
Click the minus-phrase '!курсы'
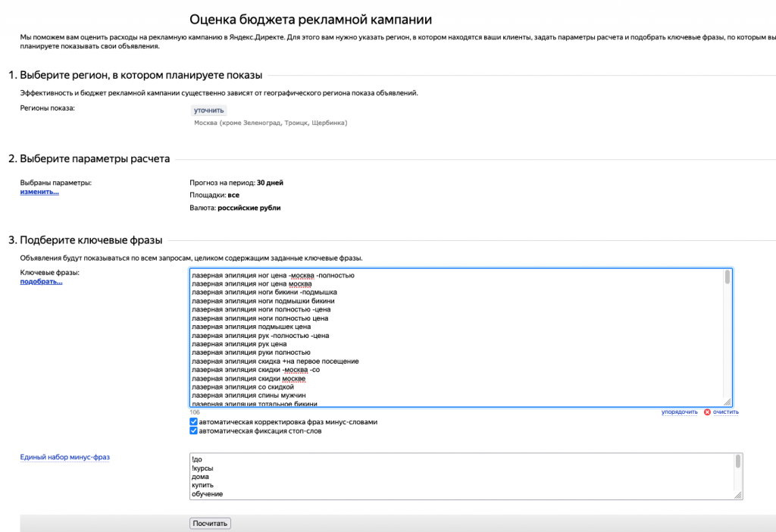point(202,468)
